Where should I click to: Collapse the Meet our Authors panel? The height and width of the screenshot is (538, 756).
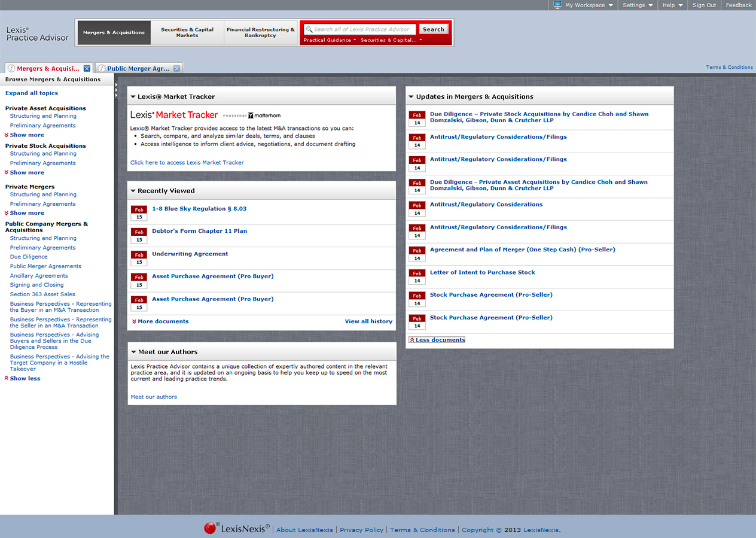[133, 352]
